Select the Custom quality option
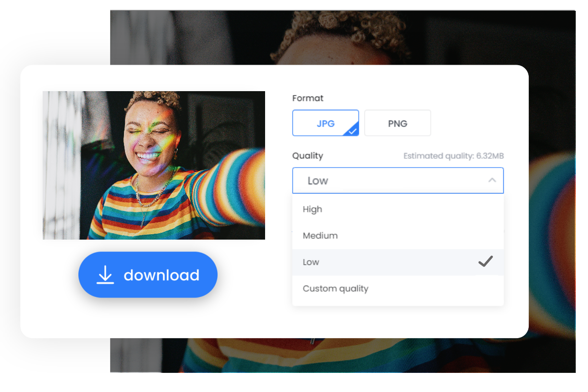588x392 pixels. coord(336,289)
